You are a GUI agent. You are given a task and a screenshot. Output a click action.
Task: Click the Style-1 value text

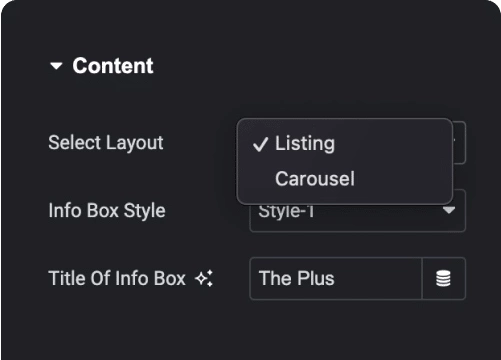tap(286, 211)
